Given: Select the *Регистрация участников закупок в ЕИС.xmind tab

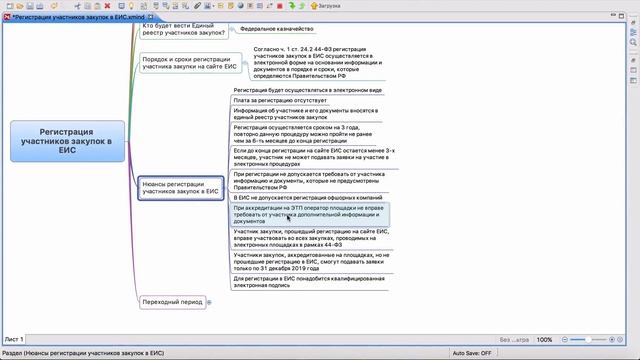Looking at the screenshot, I should (78, 17).
